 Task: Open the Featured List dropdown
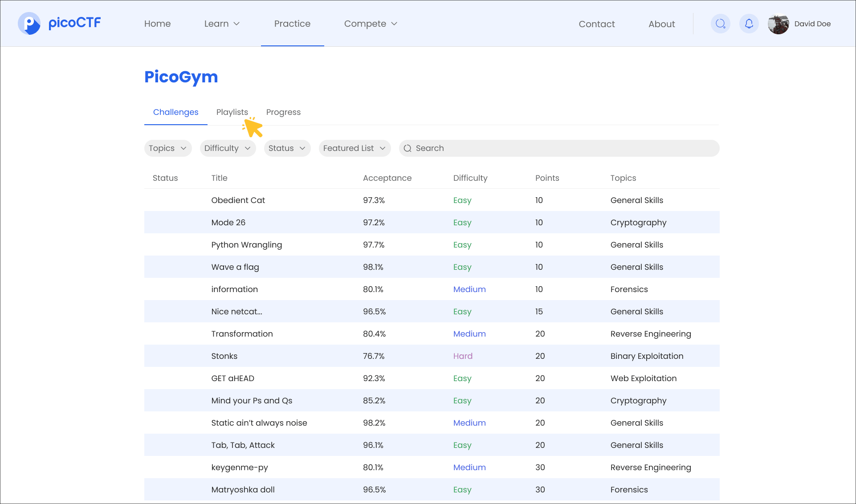355,148
